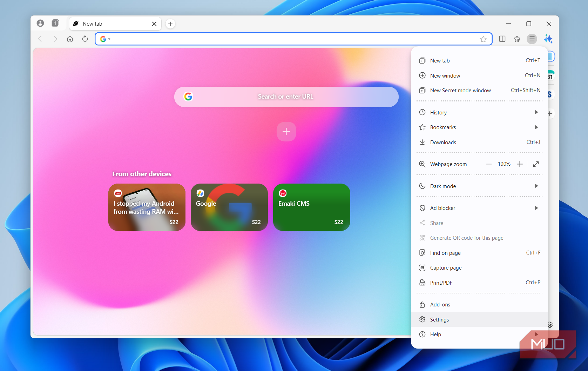Open the Android RAM article card
The image size is (588, 371).
[147, 207]
